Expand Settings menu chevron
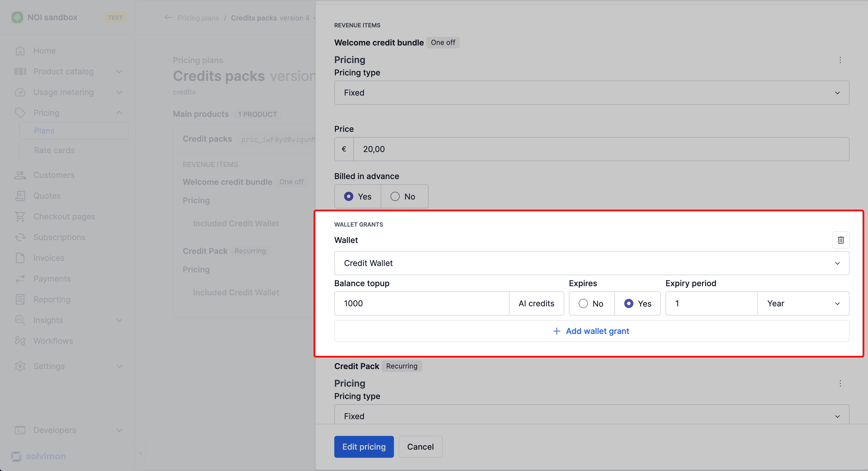The width and height of the screenshot is (868, 471). pyautogui.click(x=119, y=366)
